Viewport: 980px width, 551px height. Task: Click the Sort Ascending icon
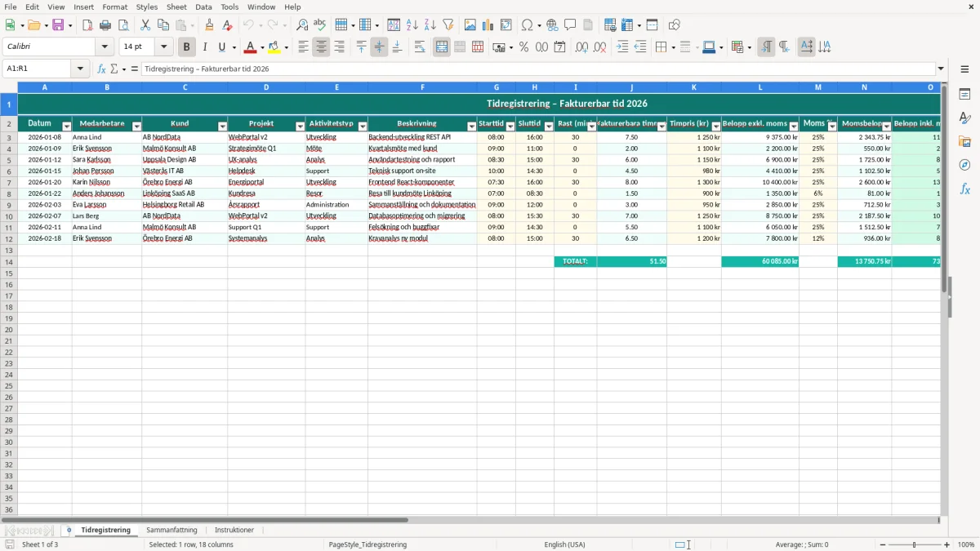point(412,25)
